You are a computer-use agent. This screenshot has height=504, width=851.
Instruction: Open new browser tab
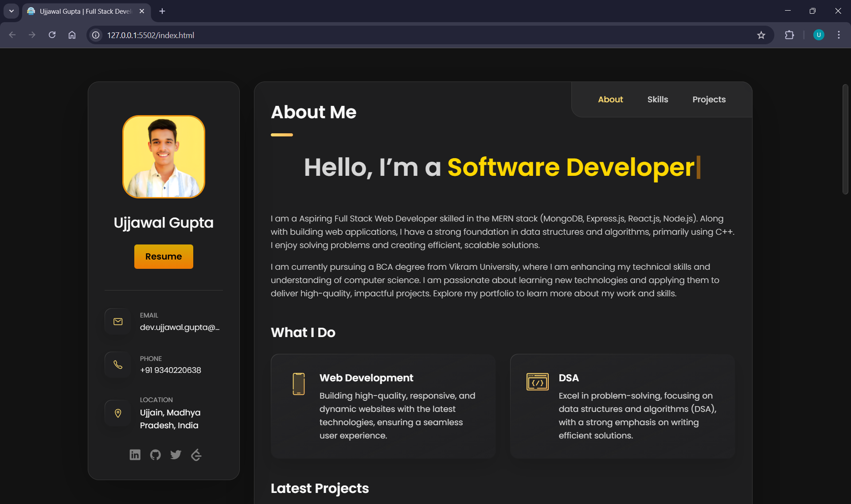162,11
